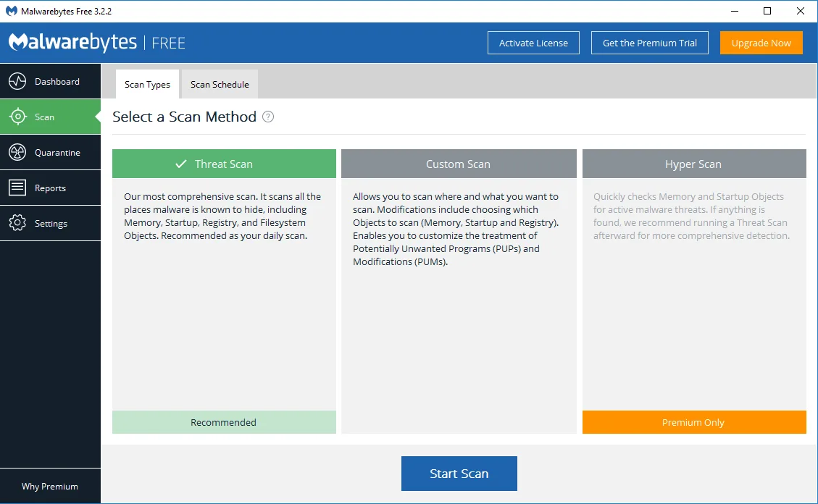Click the Start Scan button
Screen dimensions: 818x504
[x=459, y=474]
